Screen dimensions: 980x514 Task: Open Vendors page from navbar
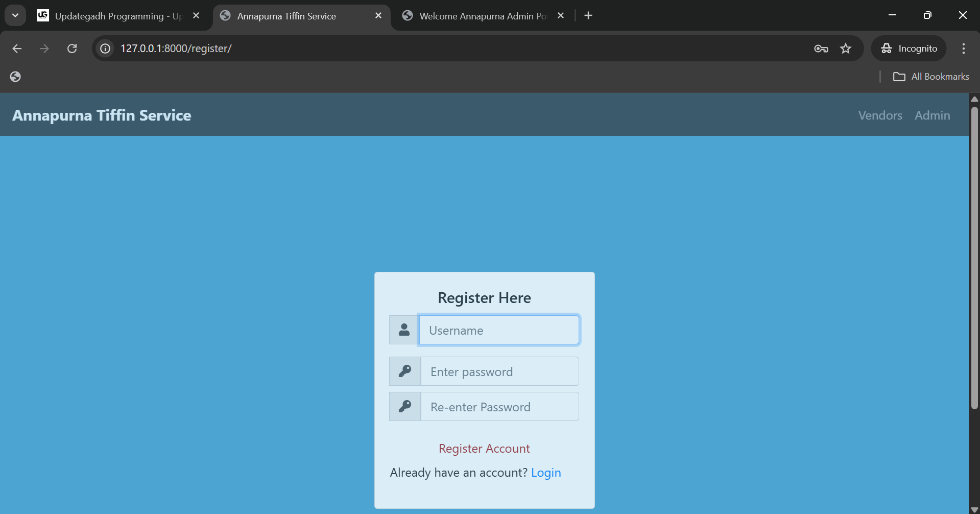click(x=880, y=115)
